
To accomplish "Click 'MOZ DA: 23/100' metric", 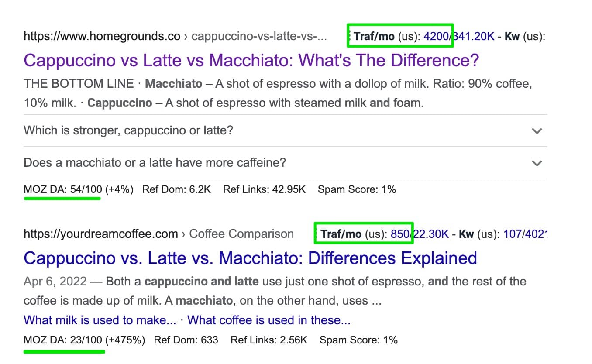I will tap(63, 340).
